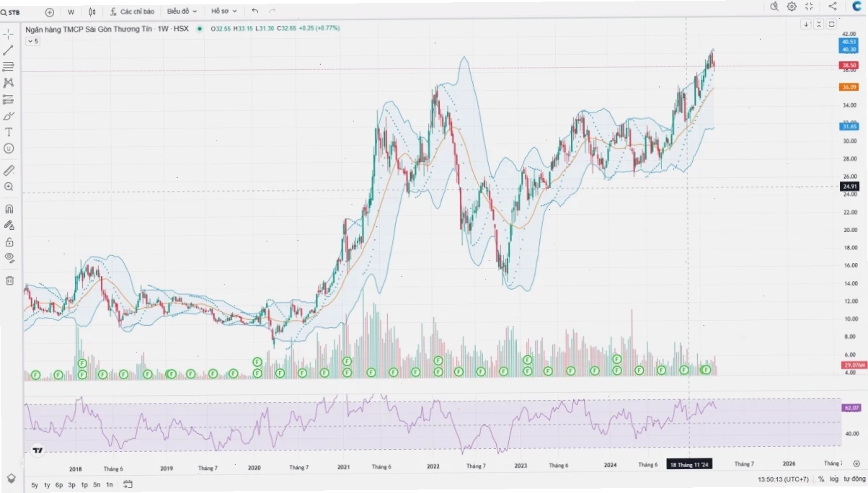This screenshot has width=868, height=493.
Task: Expand the Biểu đồ dropdown
Action: click(182, 12)
